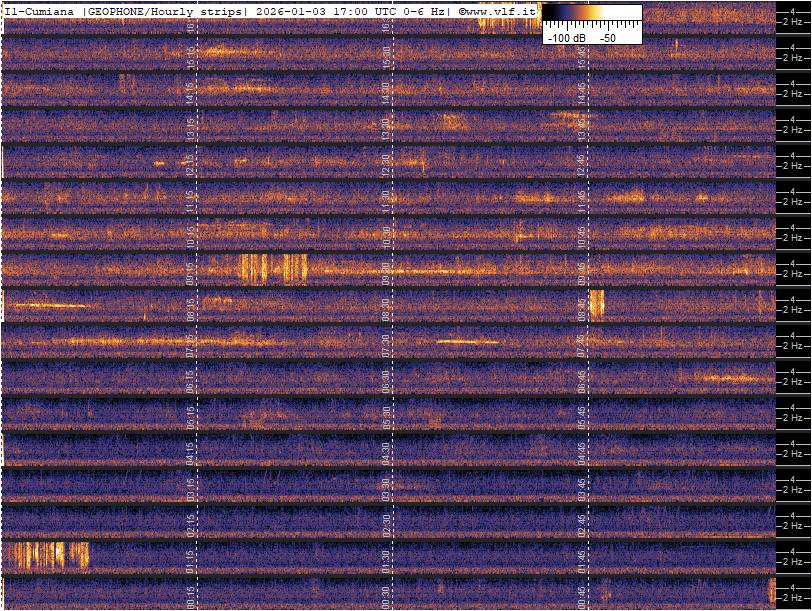Screen dimensions: 812x611
Task: Click the 12:30 time marker label
Action: [x=386, y=160]
